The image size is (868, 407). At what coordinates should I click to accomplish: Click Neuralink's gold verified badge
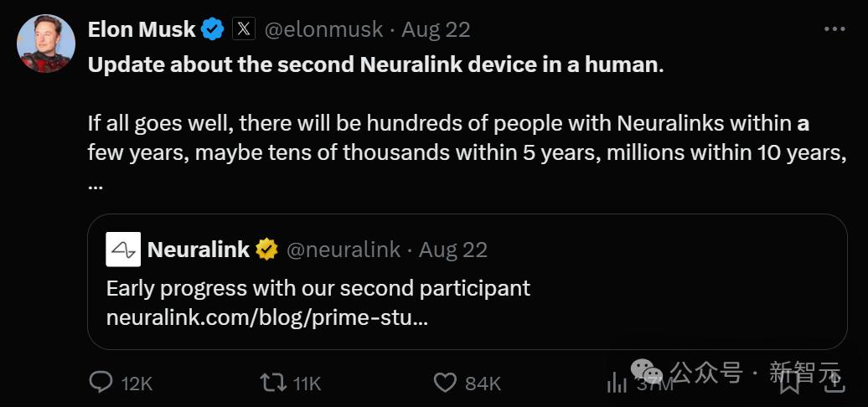point(267,250)
